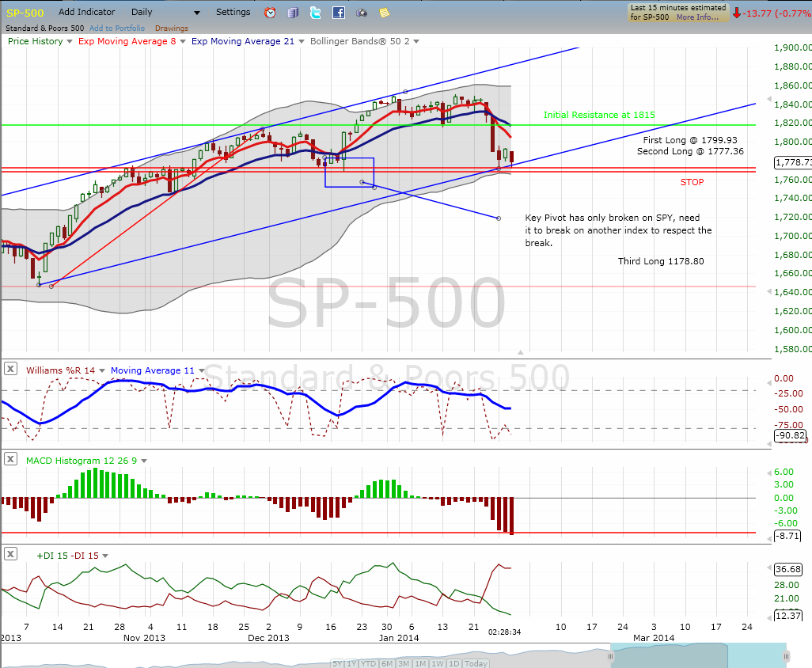
Task: Click the highlighted range selection in overview
Action: coord(698,655)
